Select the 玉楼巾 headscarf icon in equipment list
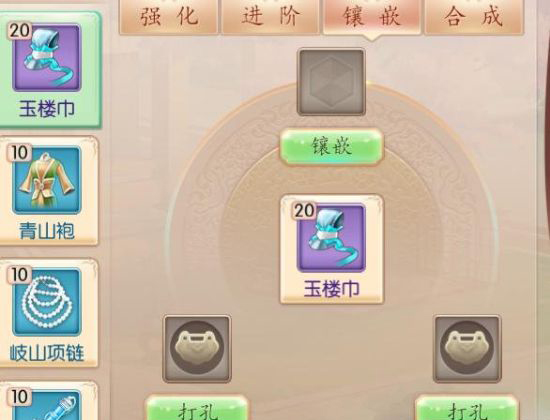The height and width of the screenshot is (420, 550). pos(47,58)
